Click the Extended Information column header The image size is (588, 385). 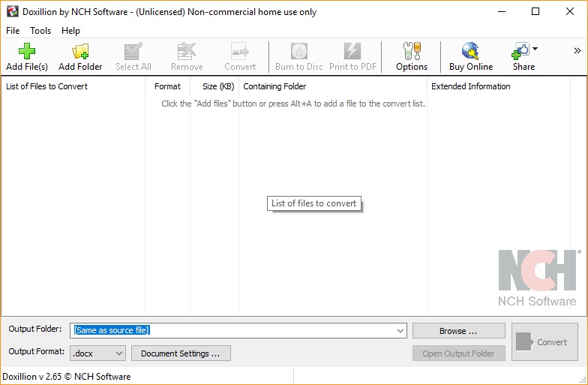(x=499, y=86)
